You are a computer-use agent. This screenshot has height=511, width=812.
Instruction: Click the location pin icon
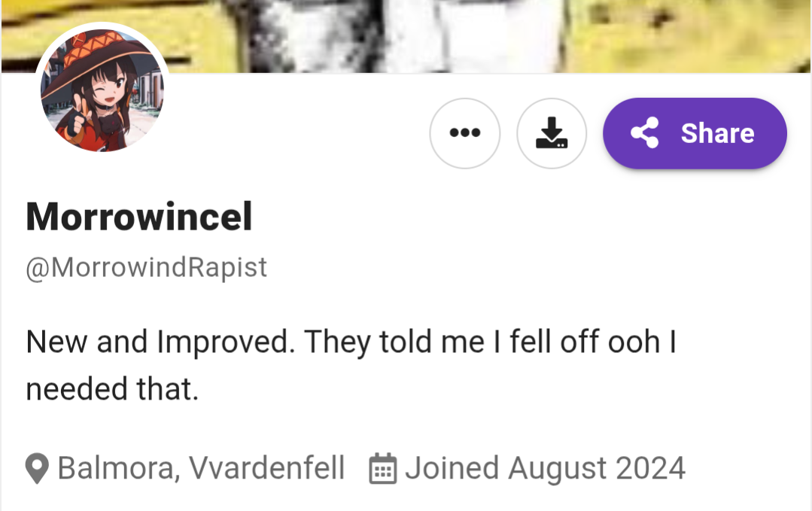pyautogui.click(x=38, y=469)
